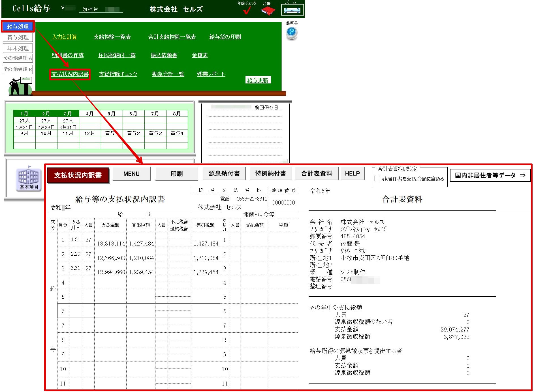
Task: Open the 年末処理 side tab
Action: click(18, 48)
